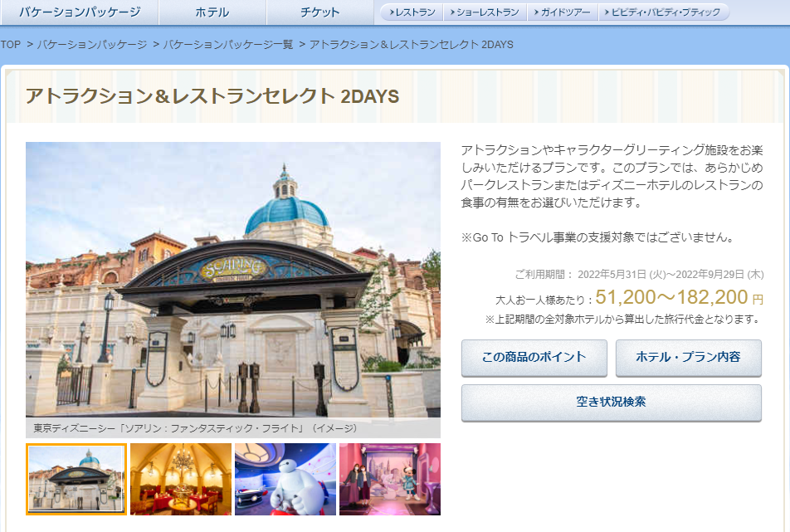Click the ホテル・プラン内容 button

(x=688, y=358)
